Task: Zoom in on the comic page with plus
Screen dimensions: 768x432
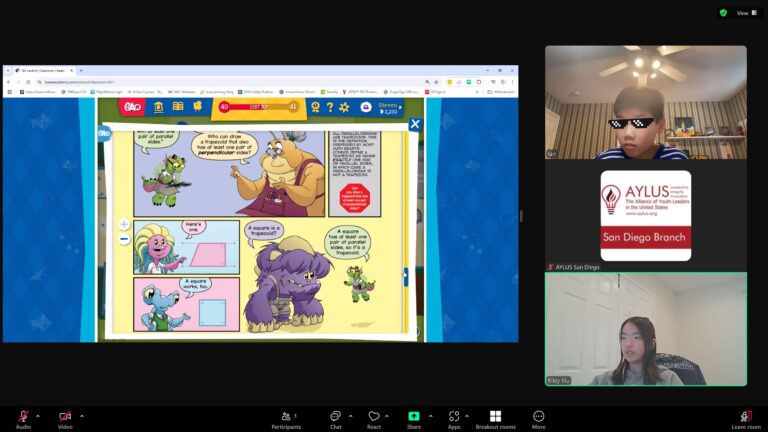Action: [x=124, y=224]
